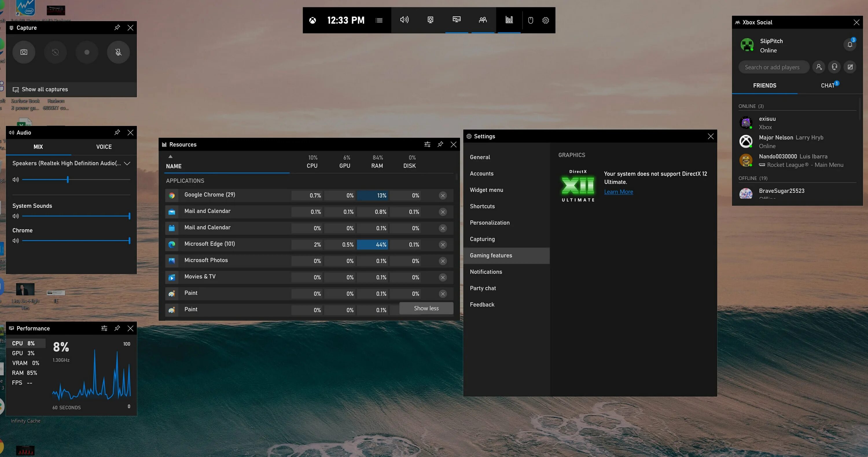Open Performance widget options
868x457 pixels.
tap(104, 328)
